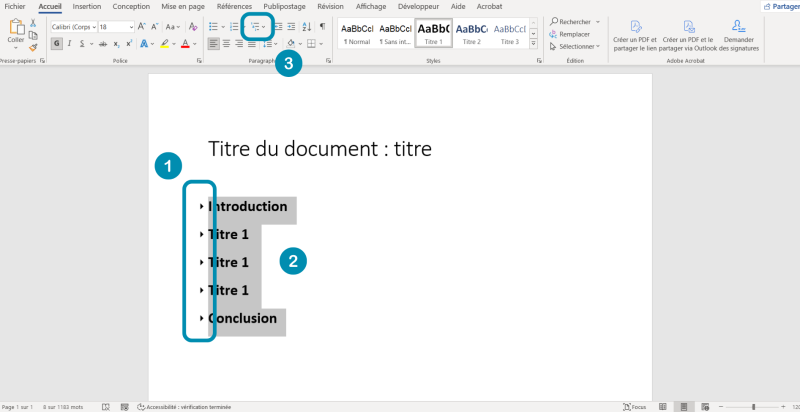Center align the paragraph

click(226, 44)
